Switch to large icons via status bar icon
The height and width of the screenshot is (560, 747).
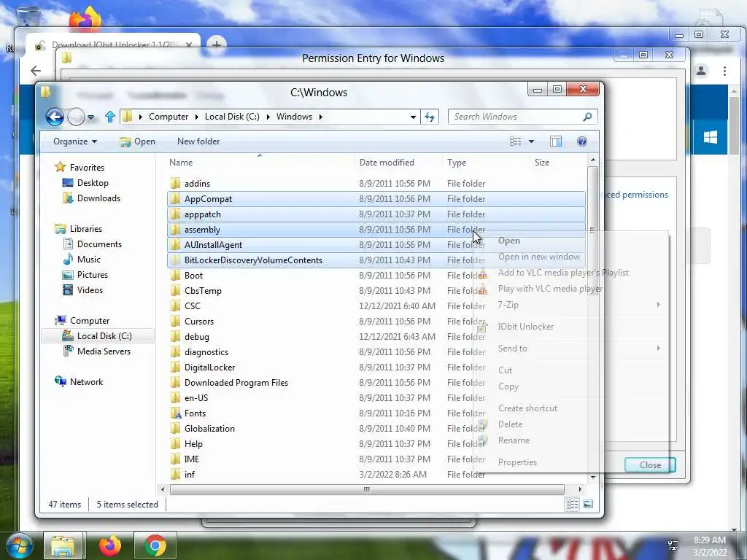[588, 505]
